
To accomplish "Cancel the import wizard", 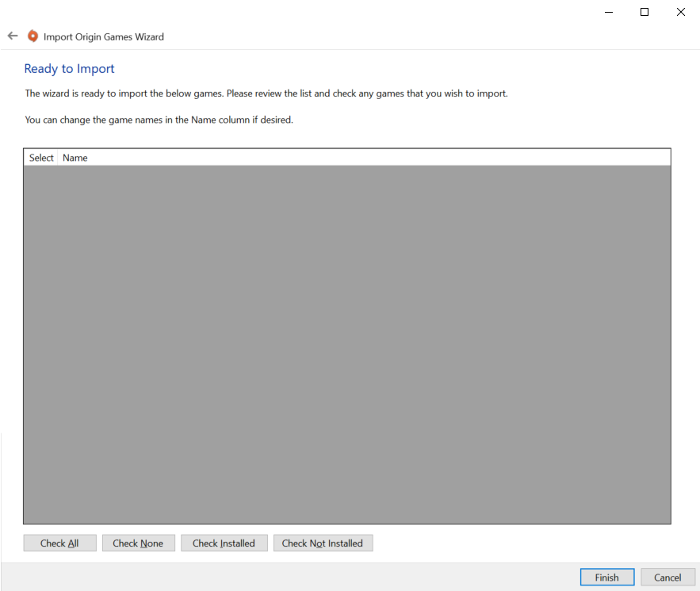I will (x=667, y=578).
